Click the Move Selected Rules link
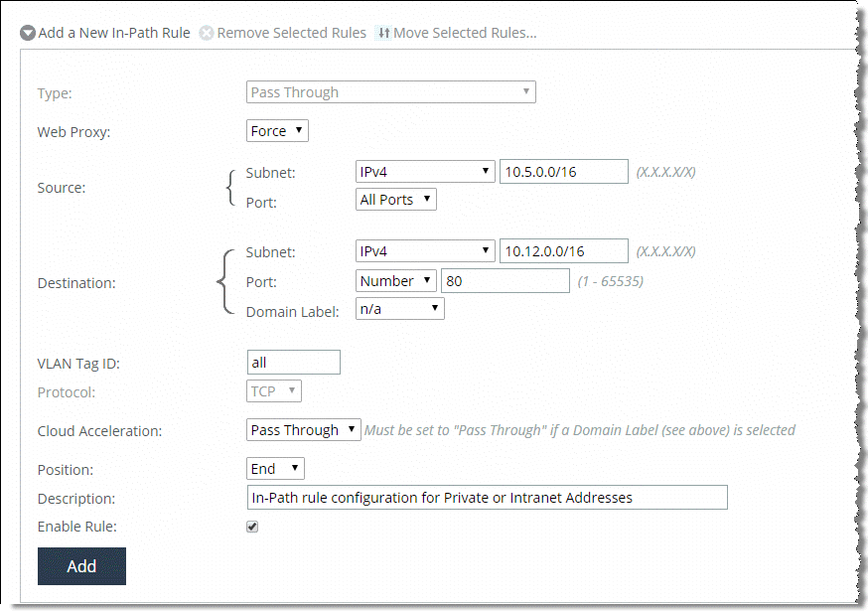 [x=465, y=33]
